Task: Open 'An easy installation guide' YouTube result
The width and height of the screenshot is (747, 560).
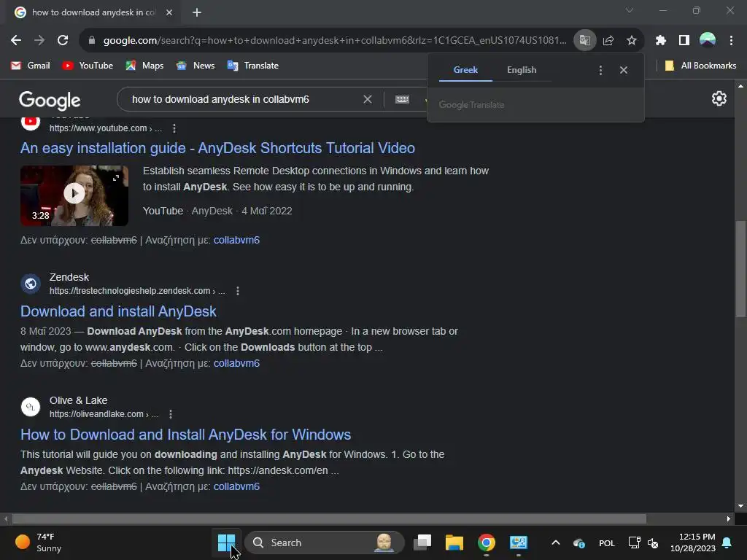Action: click(x=217, y=148)
